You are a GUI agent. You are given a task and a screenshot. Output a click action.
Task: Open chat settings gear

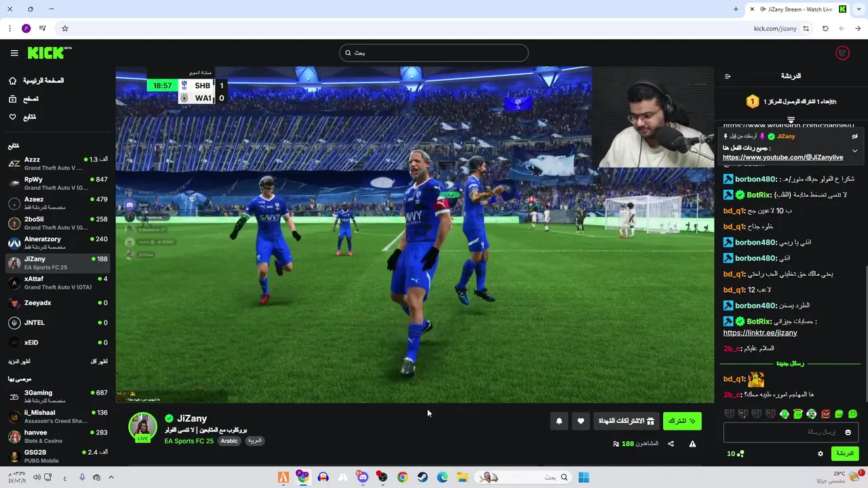tap(821, 453)
